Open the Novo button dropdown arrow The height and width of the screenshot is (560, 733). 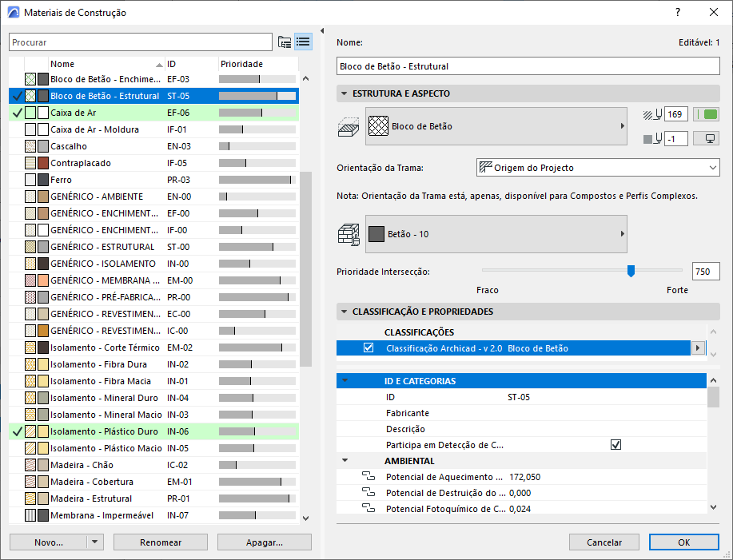[x=95, y=542]
